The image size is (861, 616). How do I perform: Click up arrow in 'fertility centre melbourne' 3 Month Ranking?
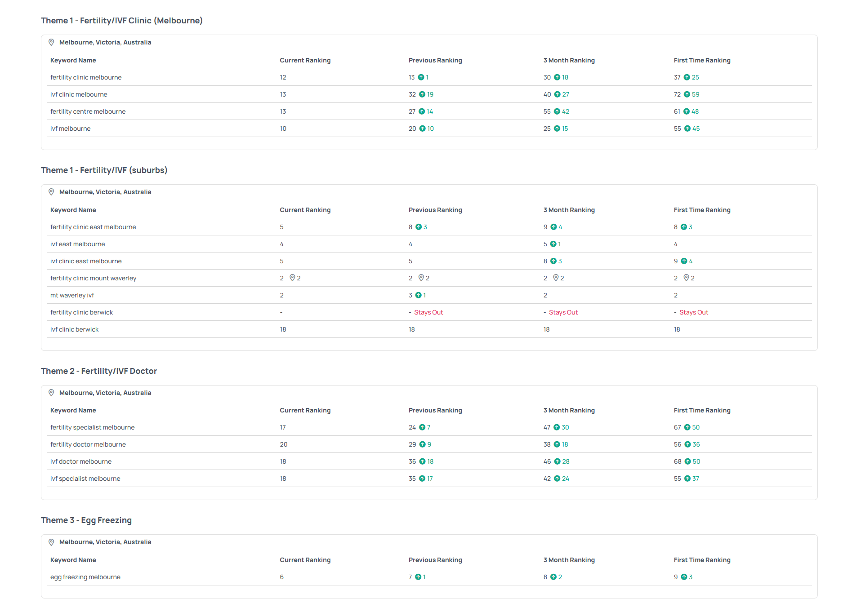557,111
